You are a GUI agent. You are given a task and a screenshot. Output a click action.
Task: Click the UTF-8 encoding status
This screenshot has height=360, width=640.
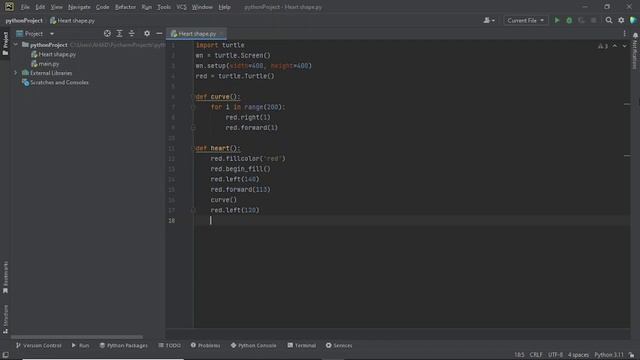point(556,355)
